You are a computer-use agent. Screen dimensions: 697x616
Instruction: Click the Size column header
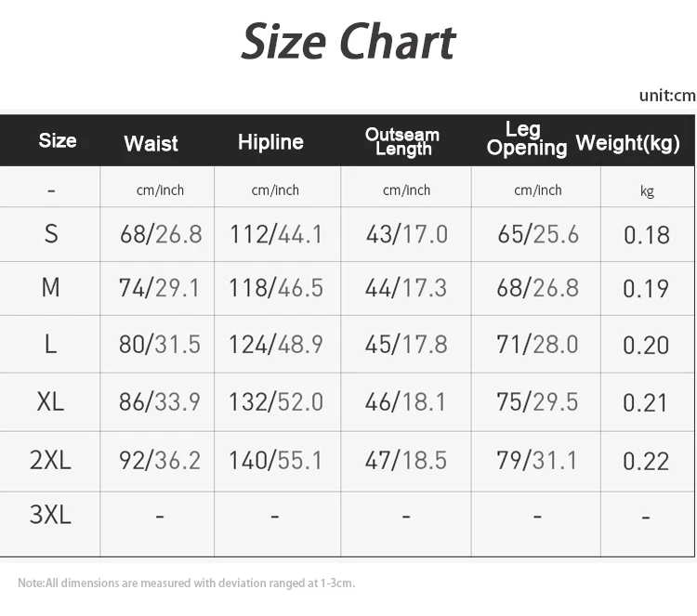(x=58, y=140)
